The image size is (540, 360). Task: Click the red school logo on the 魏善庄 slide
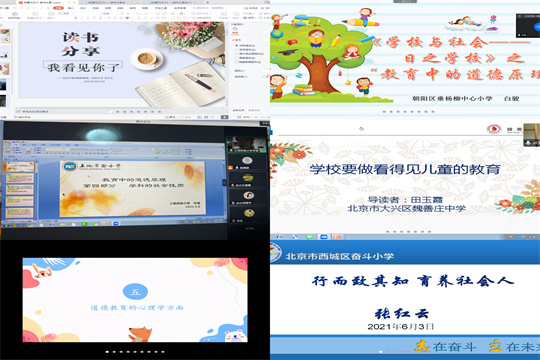pyautogui.click(x=494, y=129)
